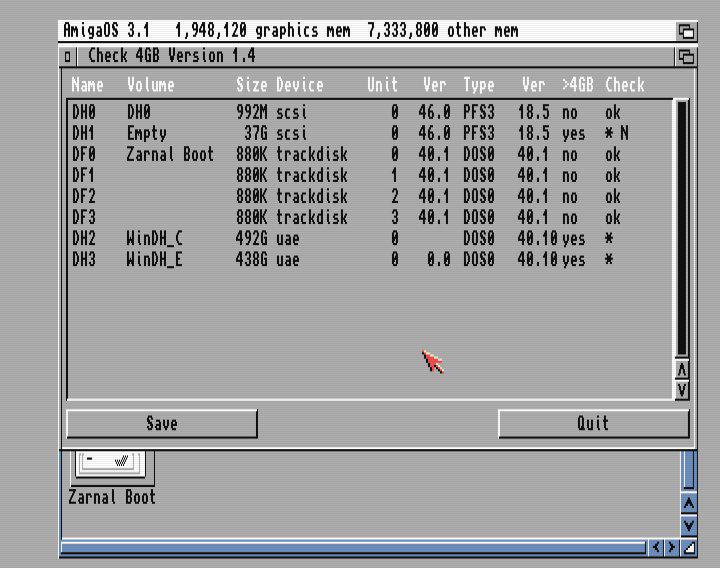Click the list scroll down arrow
The image size is (720, 568).
[x=682, y=390]
